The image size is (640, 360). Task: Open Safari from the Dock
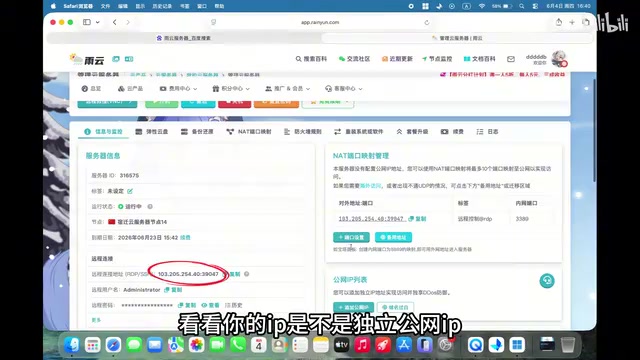(113, 345)
